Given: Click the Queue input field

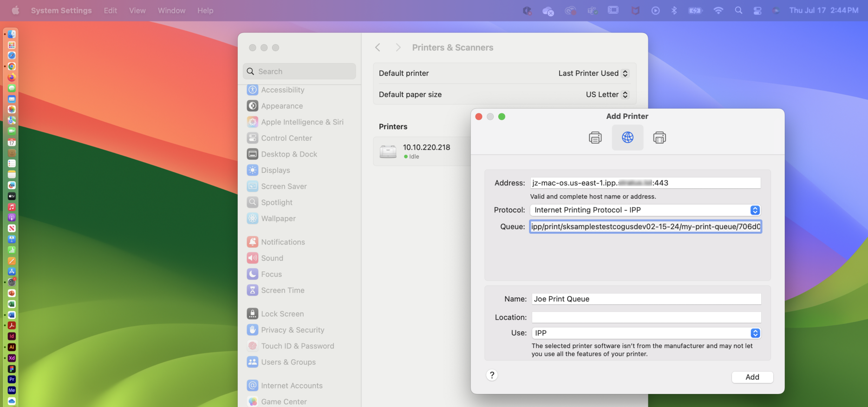Looking at the screenshot, I should 646,227.
